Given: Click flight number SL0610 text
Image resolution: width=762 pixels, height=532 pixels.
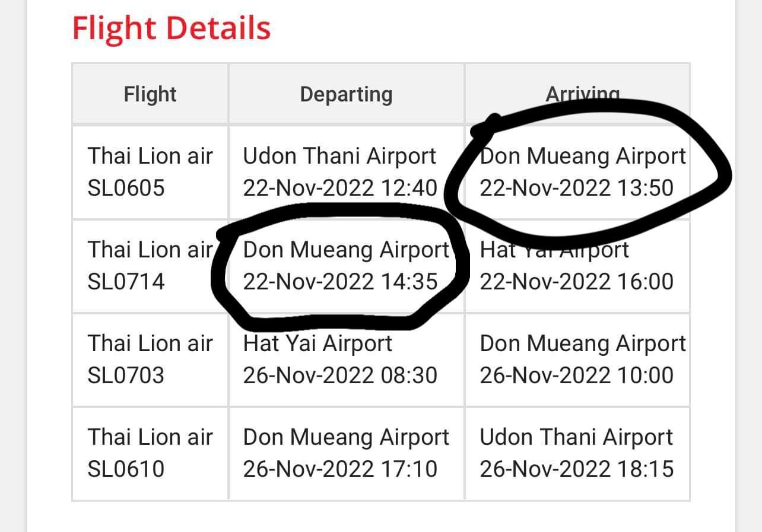Looking at the screenshot, I should 126,469.
